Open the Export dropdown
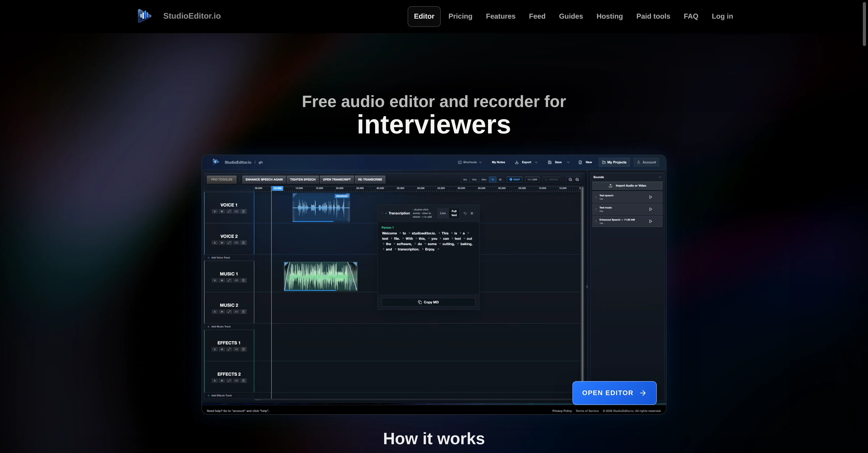This screenshot has height=453, width=868. click(526, 162)
